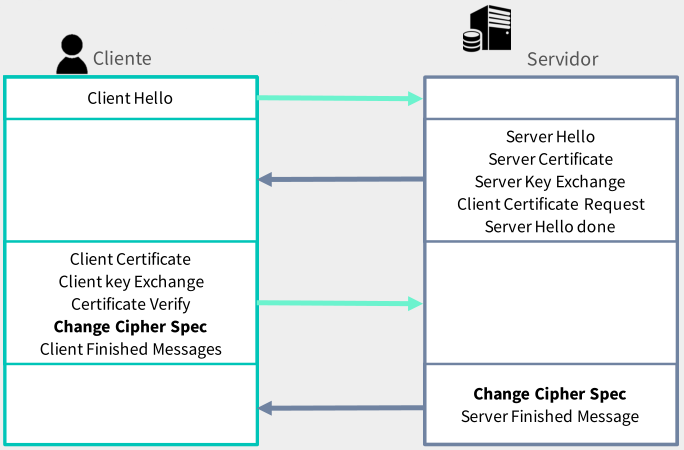The width and height of the screenshot is (684, 450).
Task: Click the "Server Hello" message line
Action: [550, 137]
